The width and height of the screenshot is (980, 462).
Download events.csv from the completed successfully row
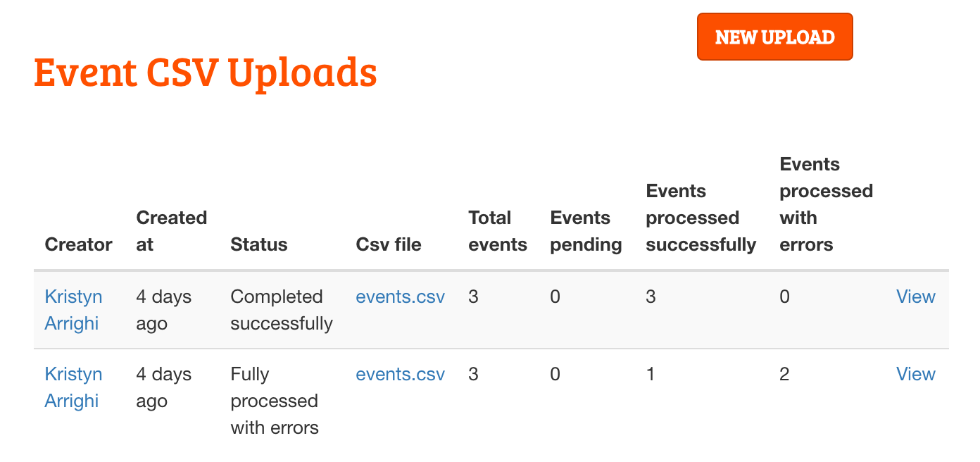(401, 296)
